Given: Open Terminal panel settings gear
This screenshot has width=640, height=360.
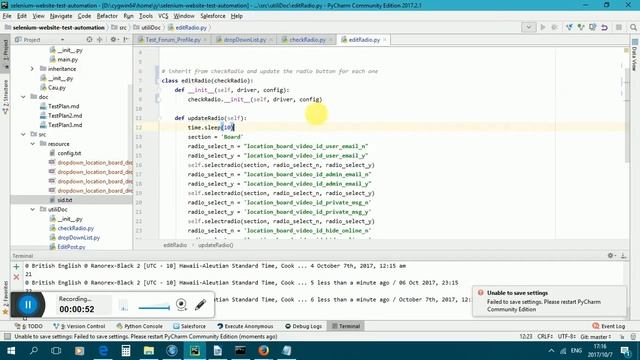Looking at the screenshot, I should [611, 256].
